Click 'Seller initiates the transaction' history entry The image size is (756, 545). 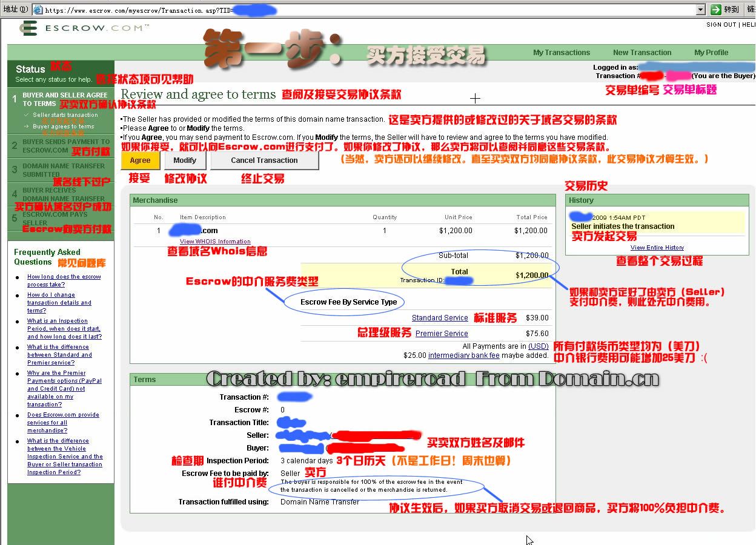point(623,226)
